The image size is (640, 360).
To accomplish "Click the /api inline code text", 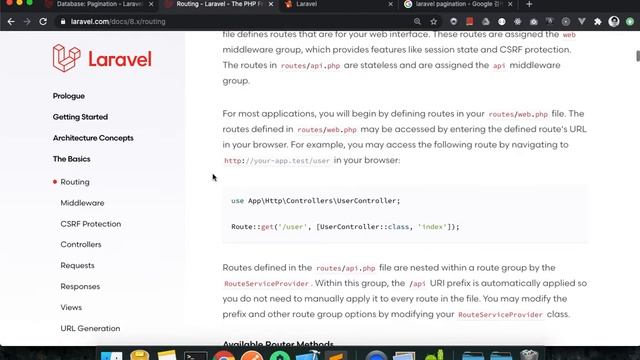I will pyautogui.click(x=417, y=284).
